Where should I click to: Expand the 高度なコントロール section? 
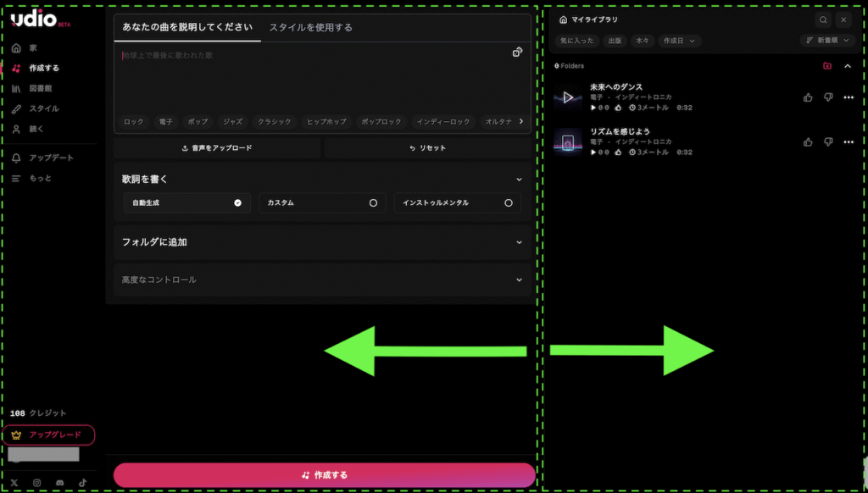click(322, 280)
